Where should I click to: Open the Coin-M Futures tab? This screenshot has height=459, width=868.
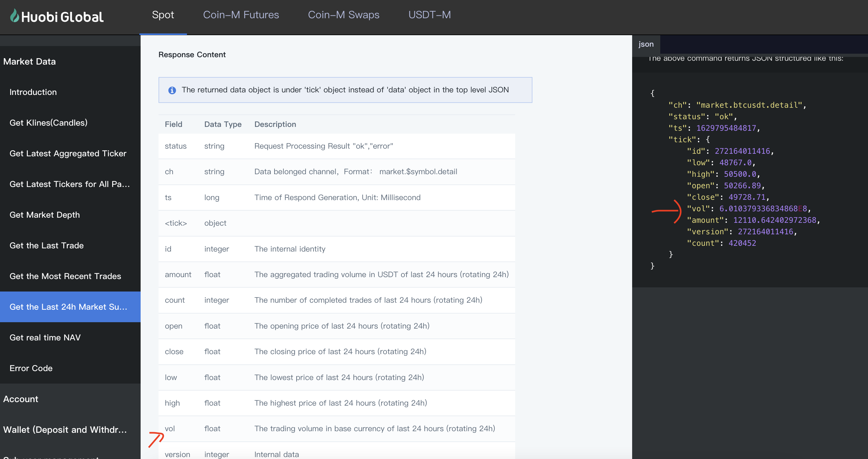241,15
